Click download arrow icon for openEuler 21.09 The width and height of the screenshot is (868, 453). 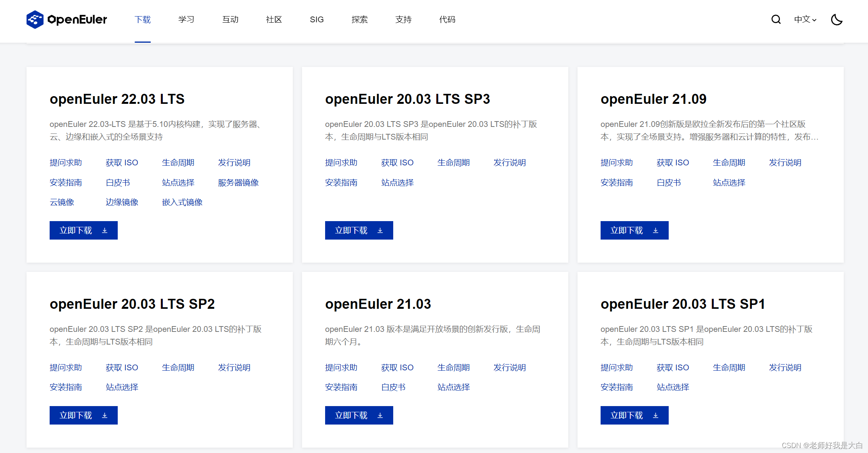coord(656,230)
